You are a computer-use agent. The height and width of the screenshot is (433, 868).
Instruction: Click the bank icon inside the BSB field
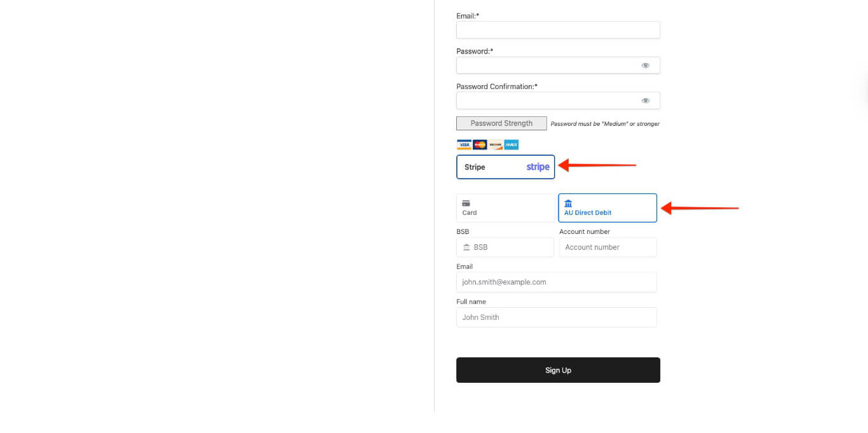point(466,247)
